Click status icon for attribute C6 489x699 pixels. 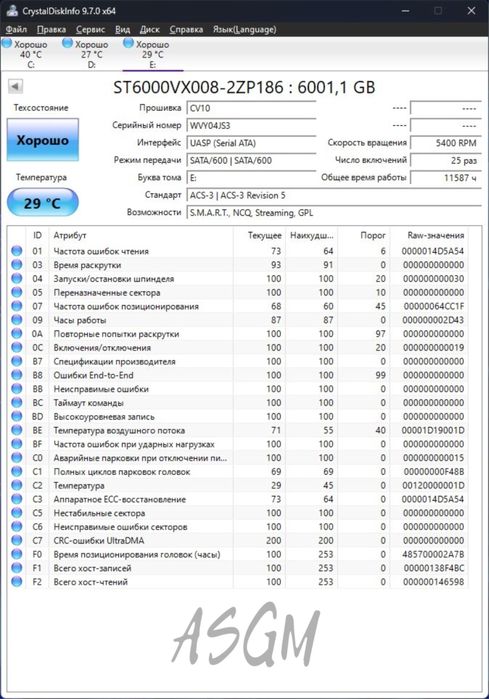tap(16, 527)
